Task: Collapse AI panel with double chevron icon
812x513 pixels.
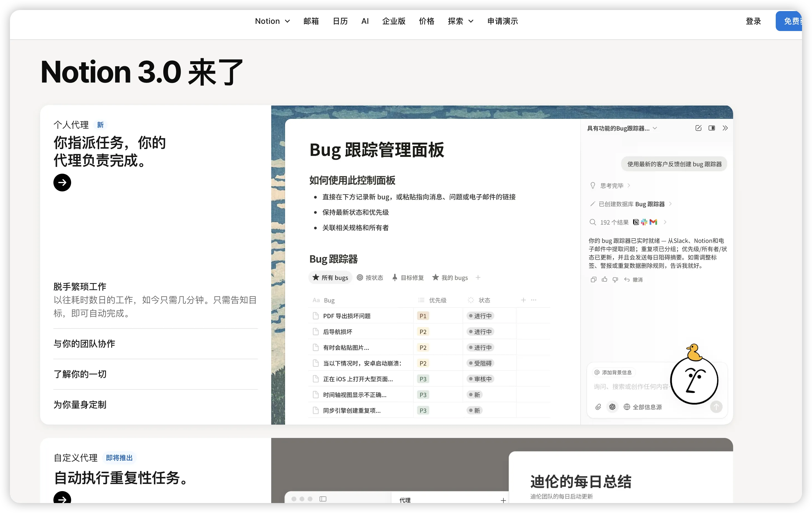Action: pyautogui.click(x=725, y=128)
